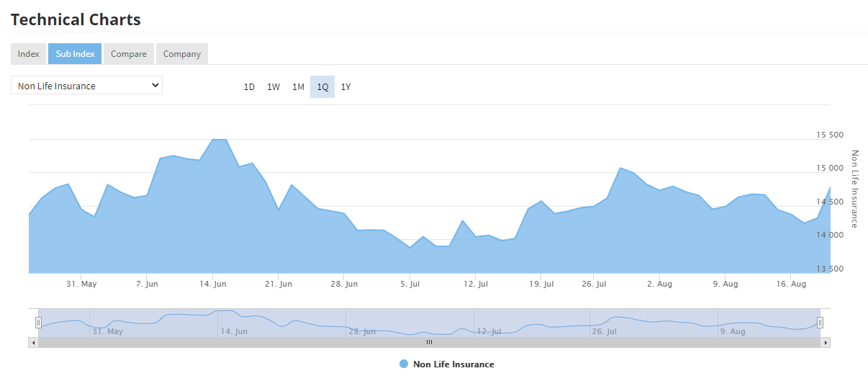Open the Company tab
Screen dimensions: 868x381
pyautogui.click(x=182, y=54)
